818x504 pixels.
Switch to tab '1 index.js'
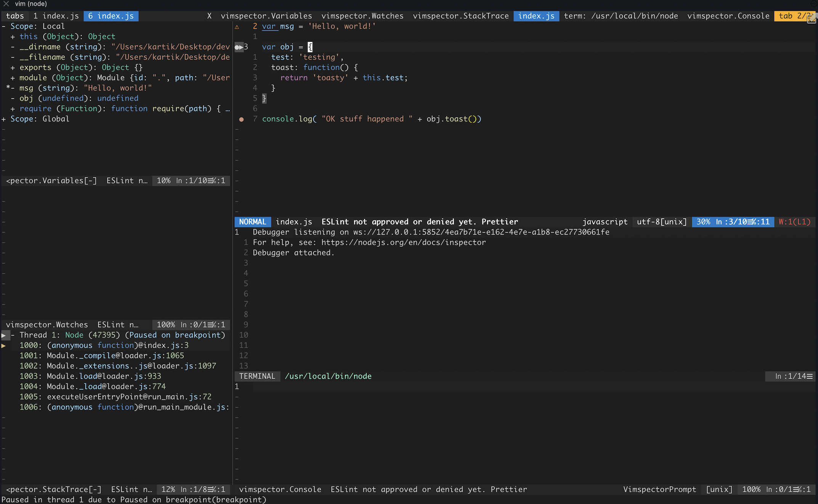56,16
